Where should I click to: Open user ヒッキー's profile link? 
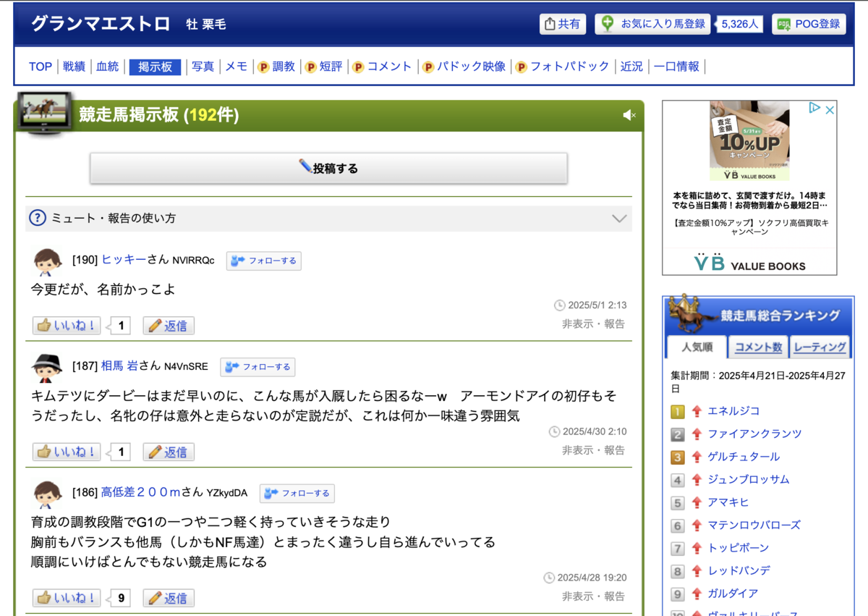124,260
